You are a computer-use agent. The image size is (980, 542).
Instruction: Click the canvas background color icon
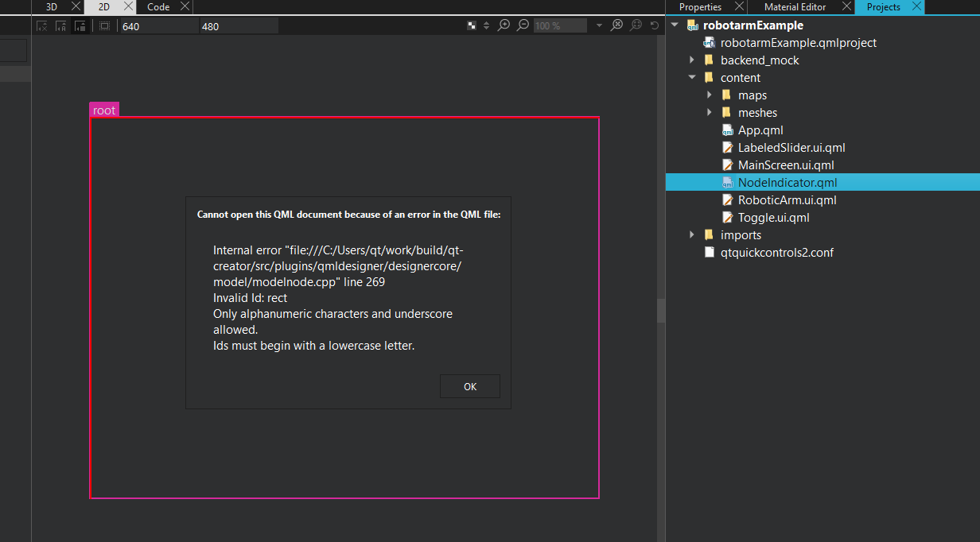(472, 25)
